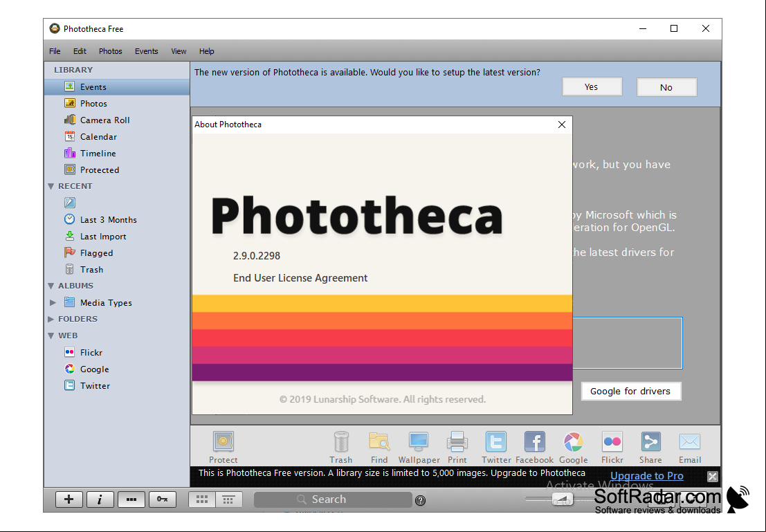Select Last 3 Months clock icon
The width and height of the screenshot is (766, 532).
[70, 219]
